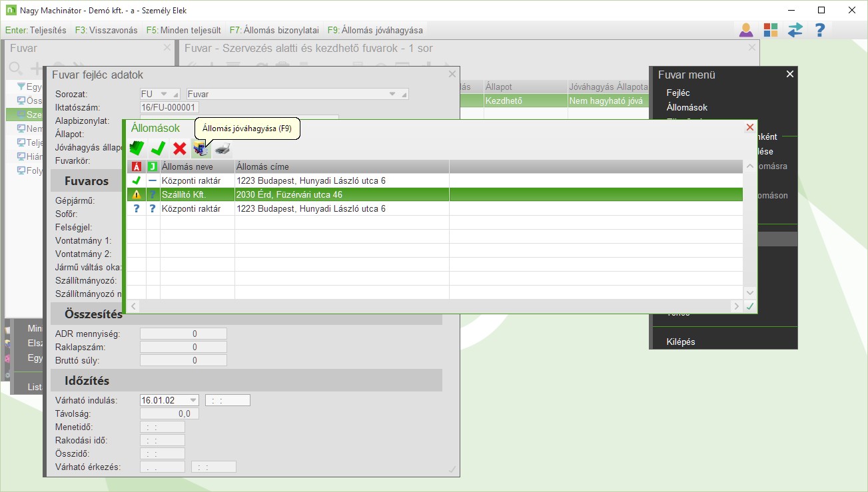Click the Menetidő time field
868x492 pixels.
coord(163,427)
